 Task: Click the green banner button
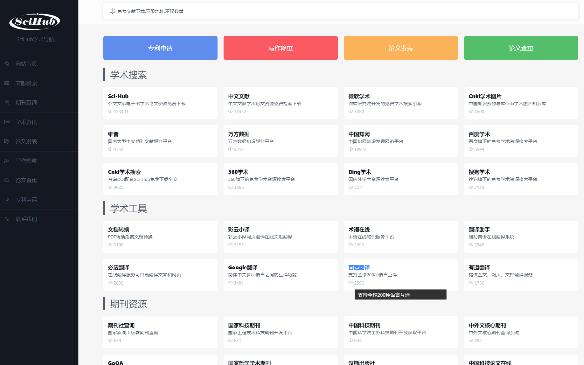(x=521, y=48)
